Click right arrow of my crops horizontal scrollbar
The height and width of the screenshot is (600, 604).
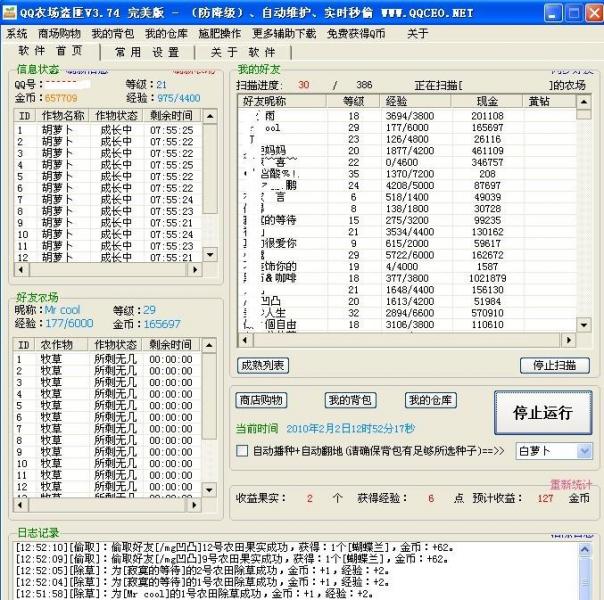click(195, 270)
